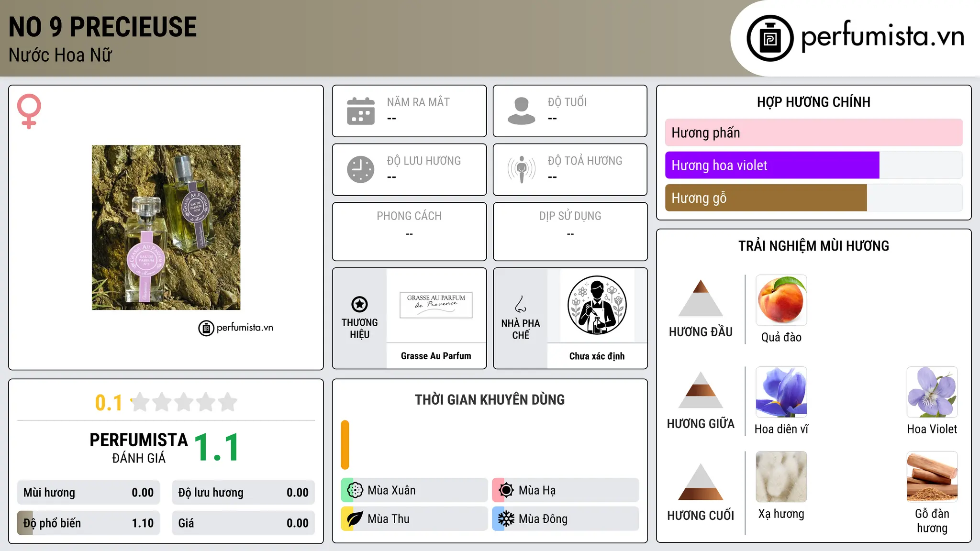Click the ĐỘ TOẢ HƯƠNG label
The height and width of the screenshot is (551, 980).
pyautogui.click(x=585, y=161)
